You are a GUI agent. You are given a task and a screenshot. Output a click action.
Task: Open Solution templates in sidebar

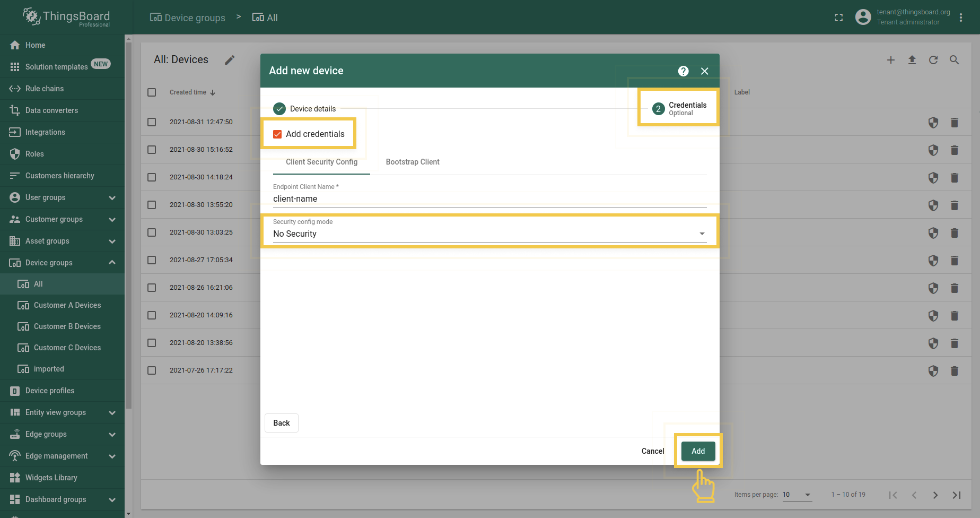[x=62, y=67]
